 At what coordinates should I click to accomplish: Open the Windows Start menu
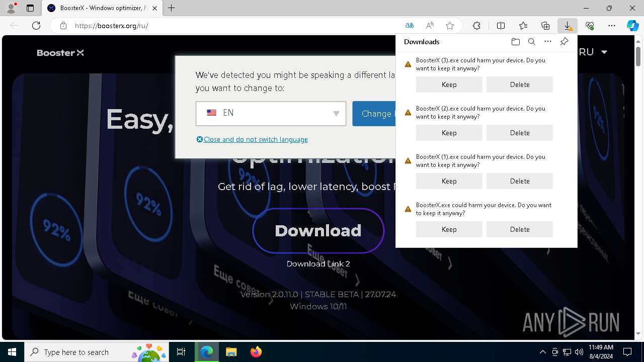point(12,352)
